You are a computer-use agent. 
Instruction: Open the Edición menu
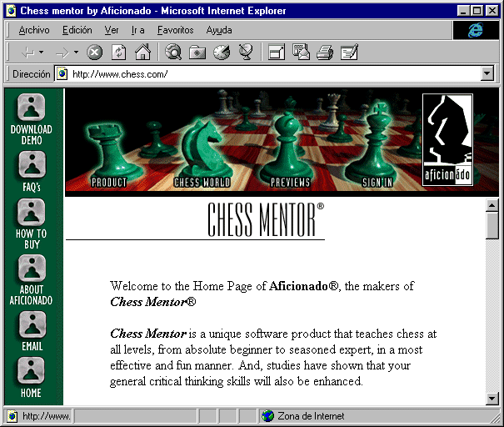[x=77, y=30]
